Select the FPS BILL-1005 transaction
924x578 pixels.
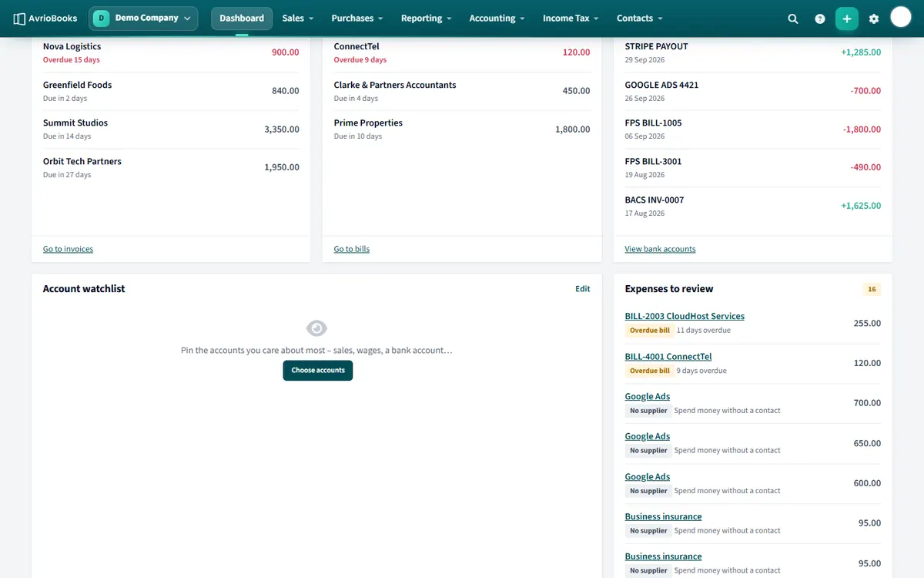point(753,129)
